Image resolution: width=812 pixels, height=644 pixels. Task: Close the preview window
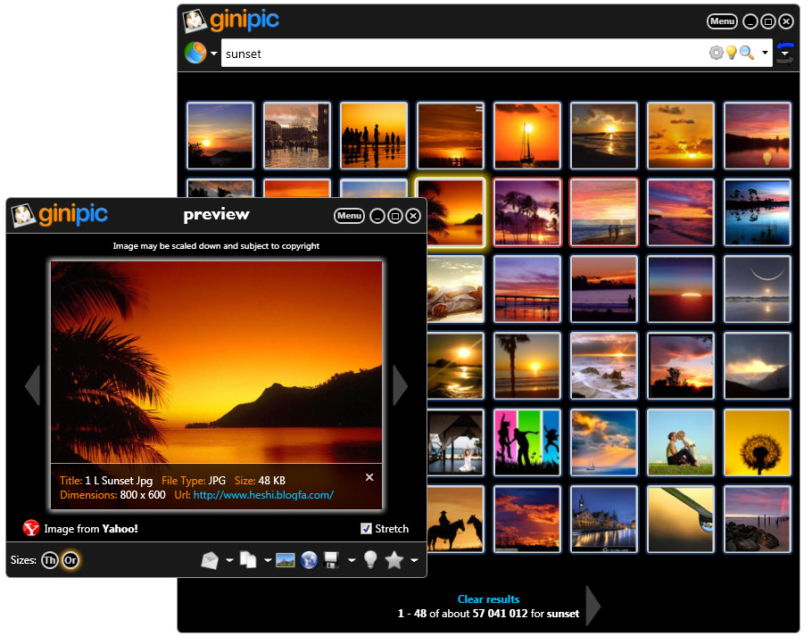[x=413, y=216]
